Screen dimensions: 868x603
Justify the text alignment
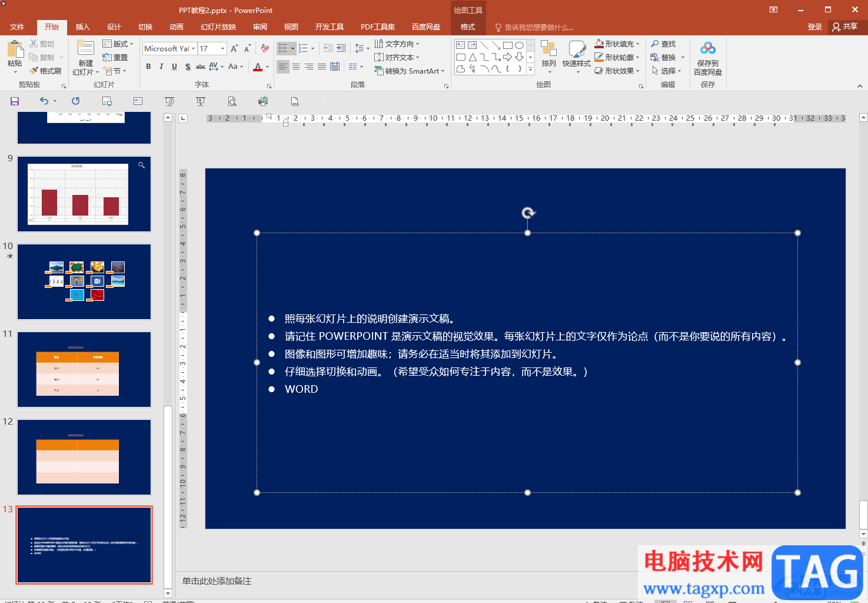click(x=322, y=67)
